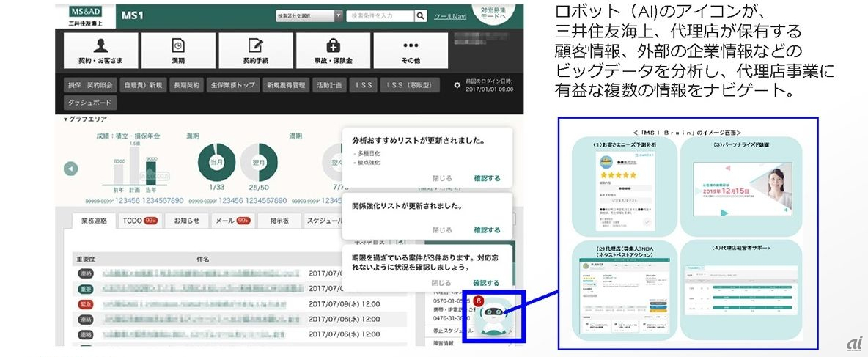868x357 pixels.
Task: Confirm the overdue 期限 notification with 確認する
Action: (x=487, y=283)
